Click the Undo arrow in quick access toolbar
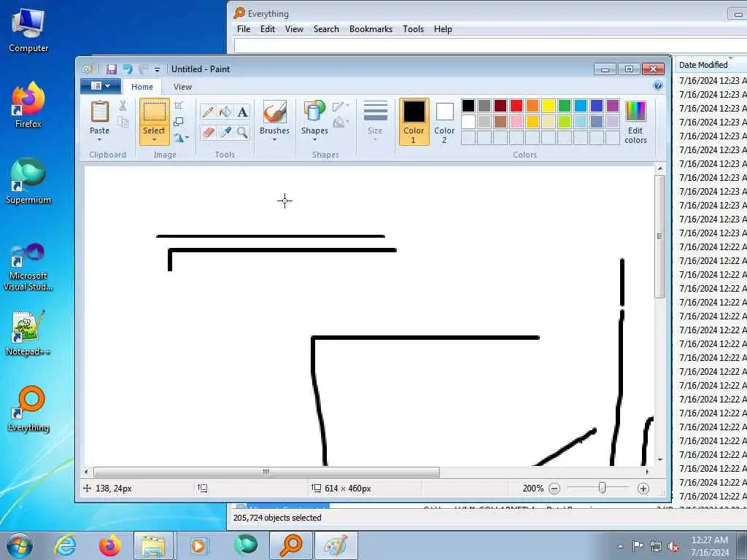Screen dimensions: 747x560 tap(127, 69)
